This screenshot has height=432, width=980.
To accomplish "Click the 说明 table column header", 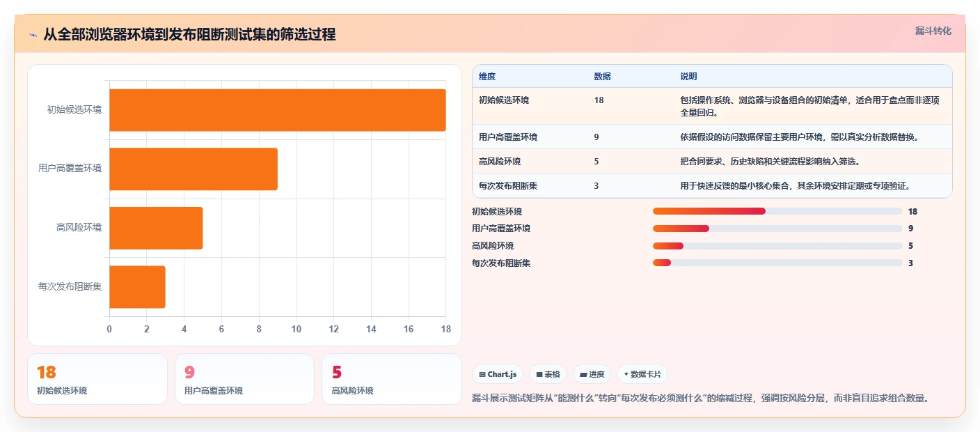I will 688,77.
